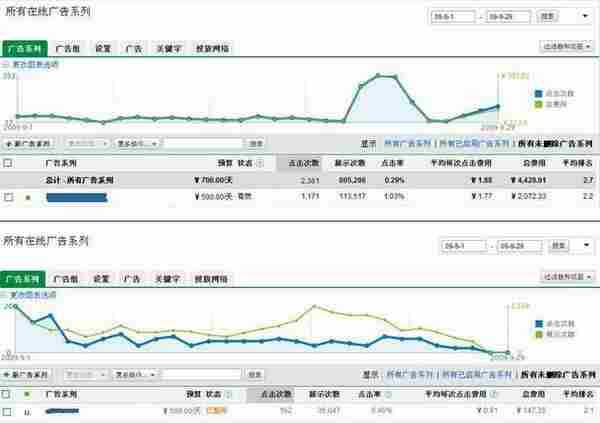The image size is (600, 423).
Task: Click plus icon on top 新广告系列 button
Action: [x=9, y=144]
